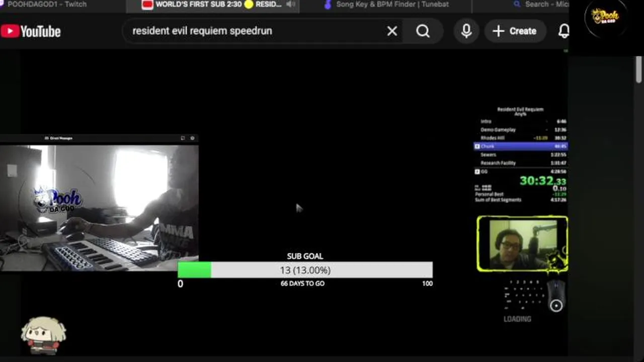Switch to the POOHDAGOD1 Twitch tab
This screenshot has width=644, height=362.
coord(48,5)
